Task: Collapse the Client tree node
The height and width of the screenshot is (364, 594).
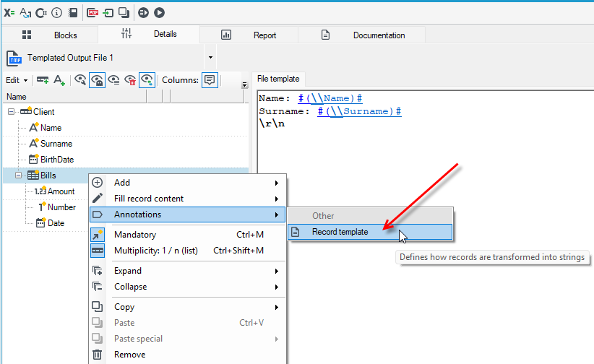Action: [12, 112]
